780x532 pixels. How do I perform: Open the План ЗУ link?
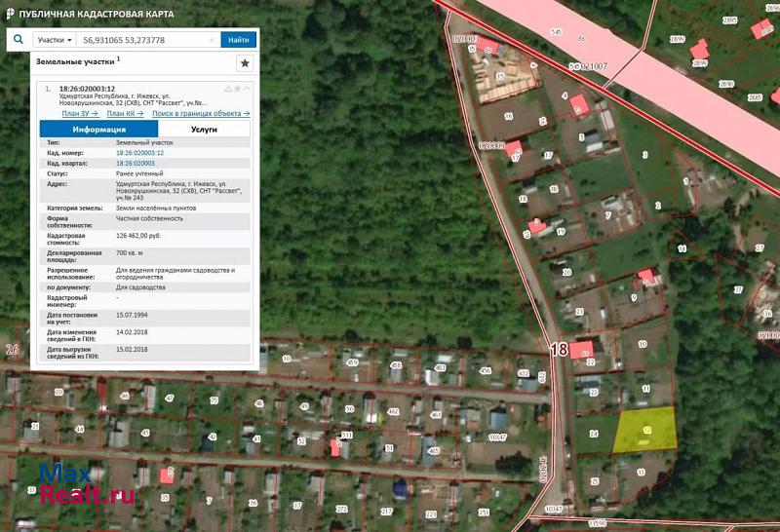click(80, 113)
